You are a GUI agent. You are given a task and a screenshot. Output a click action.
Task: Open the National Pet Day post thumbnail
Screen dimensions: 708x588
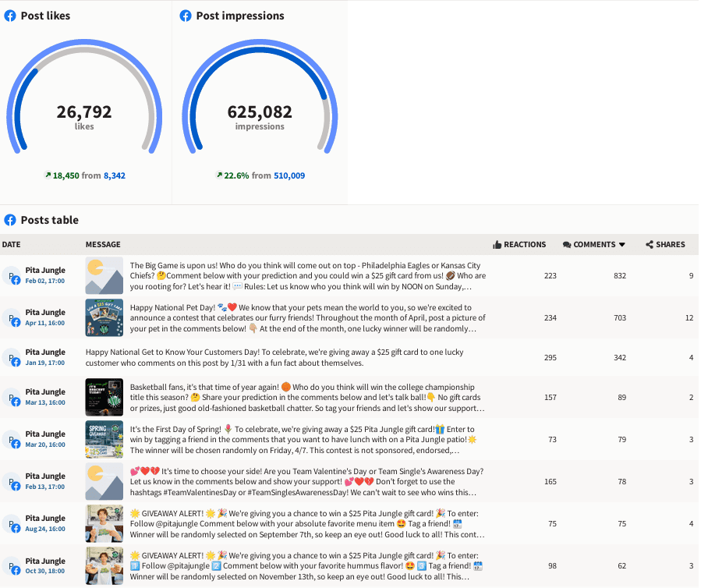pyautogui.click(x=104, y=317)
